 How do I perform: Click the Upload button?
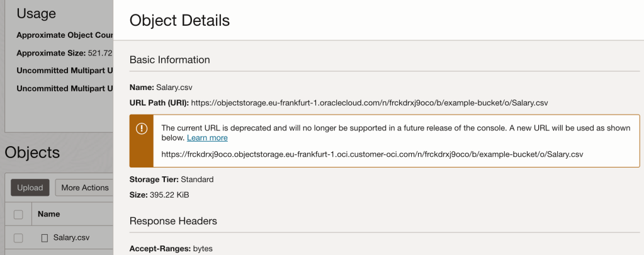pyautogui.click(x=30, y=188)
